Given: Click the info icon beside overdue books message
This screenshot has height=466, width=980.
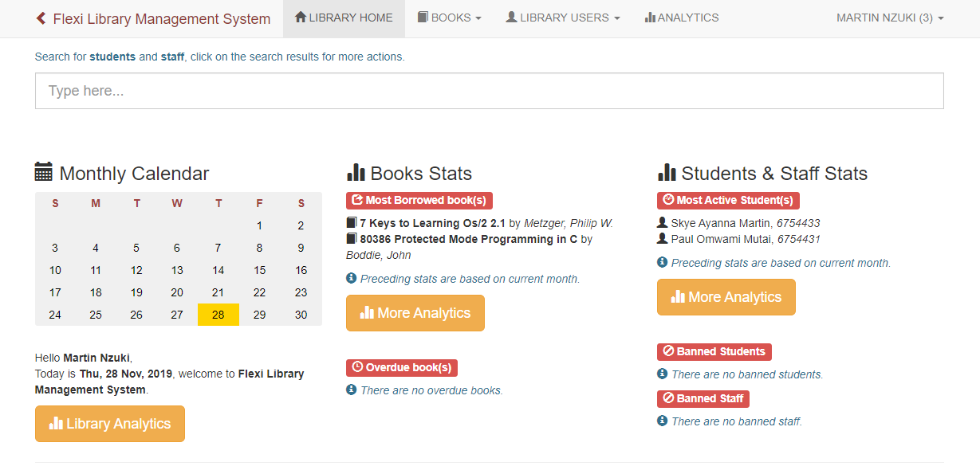Looking at the screenshot, I should coord(351,390).
